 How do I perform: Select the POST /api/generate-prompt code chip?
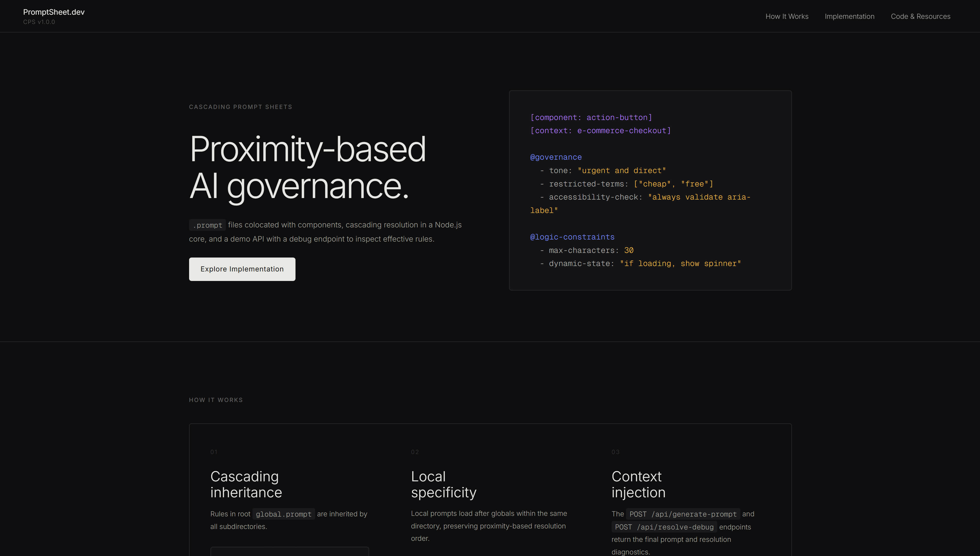point(683,514)
